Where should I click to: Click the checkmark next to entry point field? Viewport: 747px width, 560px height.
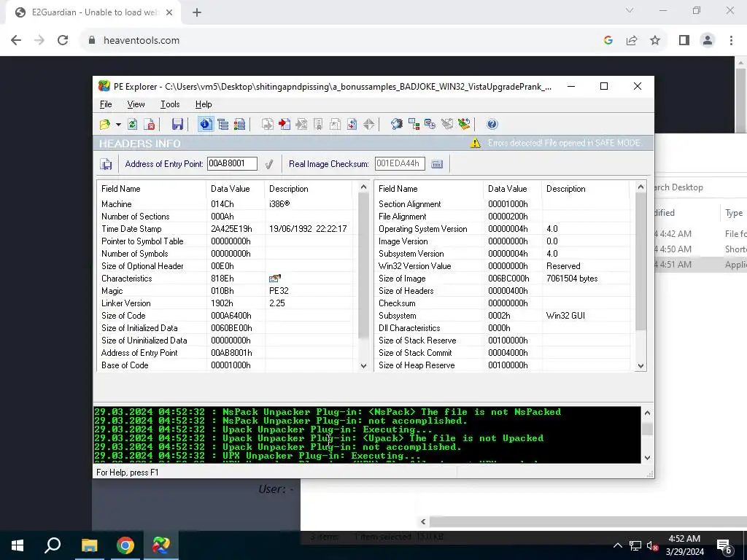point(269,164)
